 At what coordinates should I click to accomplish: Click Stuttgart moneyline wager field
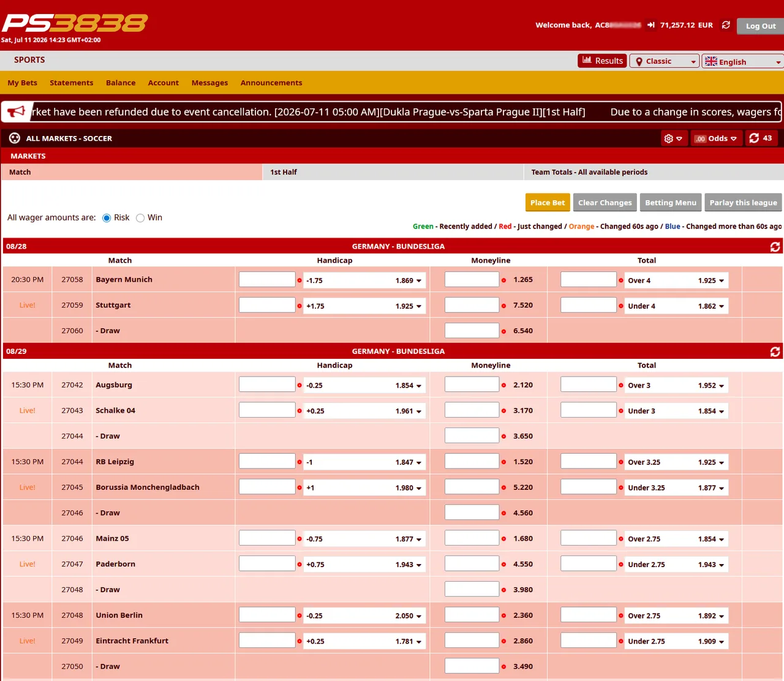(472, 305)
